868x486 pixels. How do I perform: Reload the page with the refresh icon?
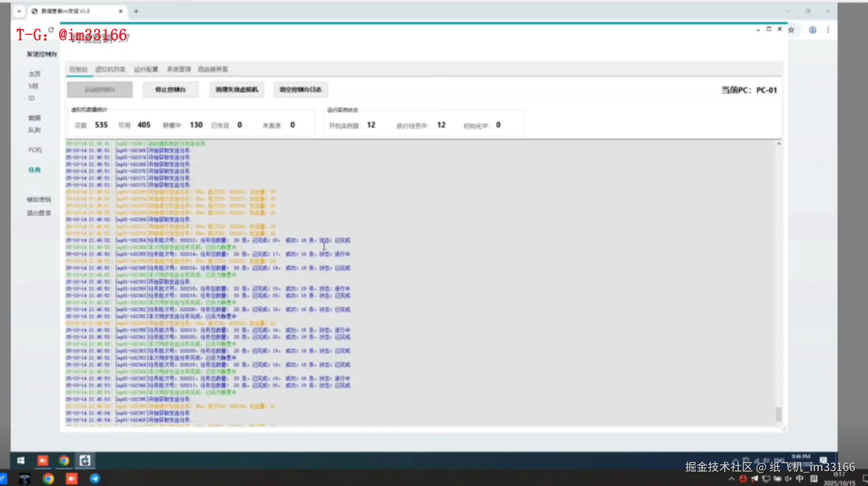pyautogui.click(x=51, y=30)
